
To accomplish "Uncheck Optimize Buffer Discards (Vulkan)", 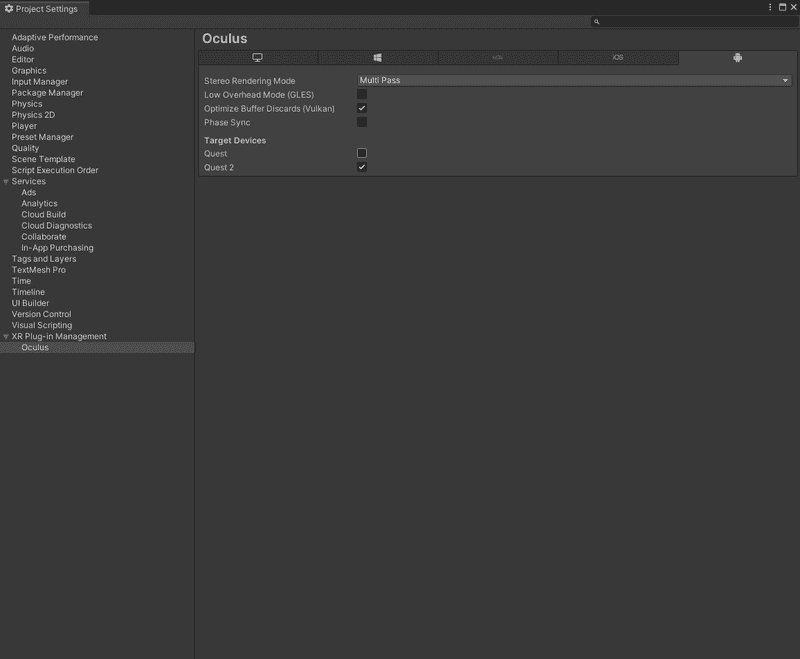I will pyautogui.click(x=362, y=108).
